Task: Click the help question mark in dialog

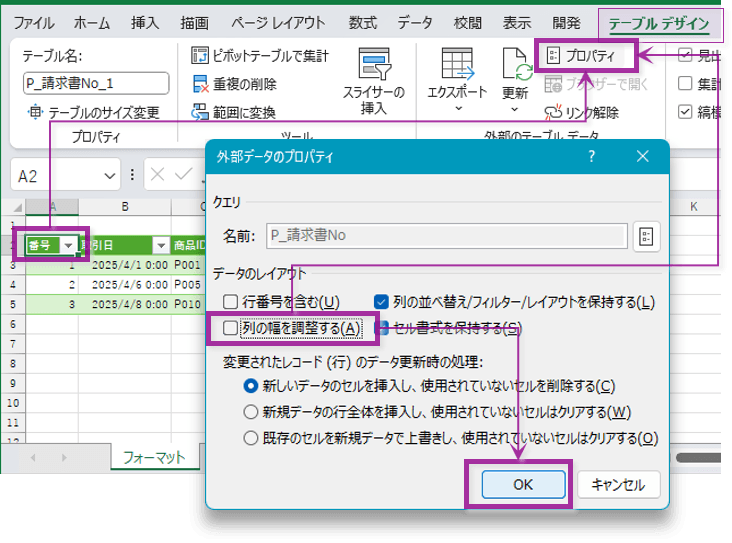Action: 591,156
